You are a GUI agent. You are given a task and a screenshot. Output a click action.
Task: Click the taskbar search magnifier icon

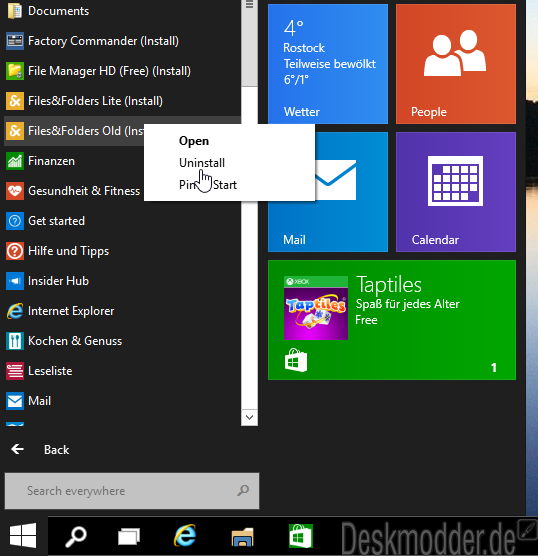[76, 536]
